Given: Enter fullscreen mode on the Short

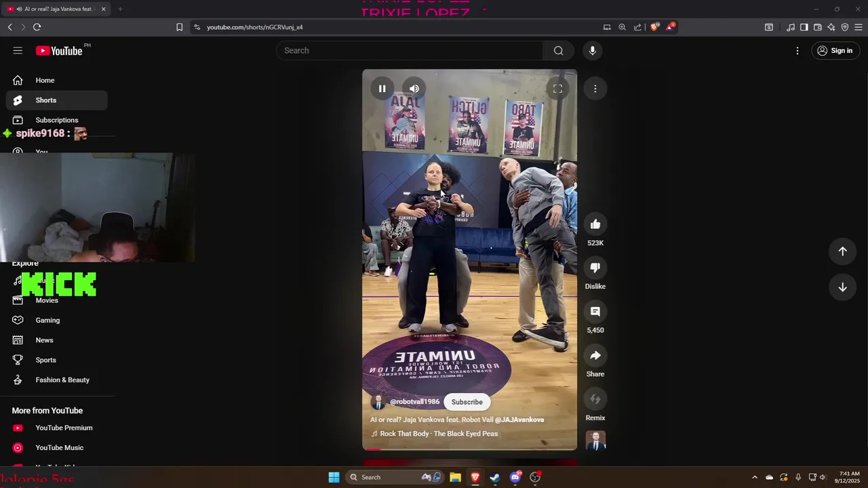Looking at the screenshot, I should pos(557,89).
